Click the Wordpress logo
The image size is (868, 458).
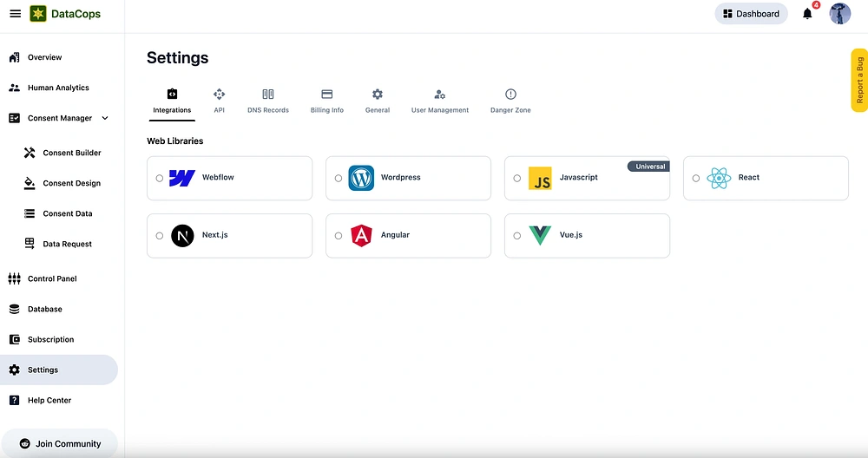click(x=361, y=178)
